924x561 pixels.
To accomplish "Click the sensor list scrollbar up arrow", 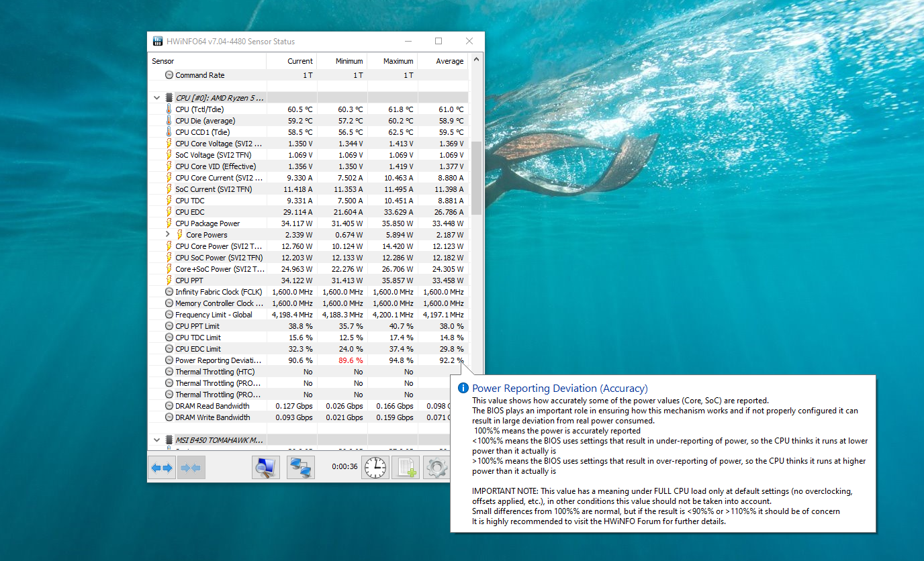I will (x=476, y=60).
